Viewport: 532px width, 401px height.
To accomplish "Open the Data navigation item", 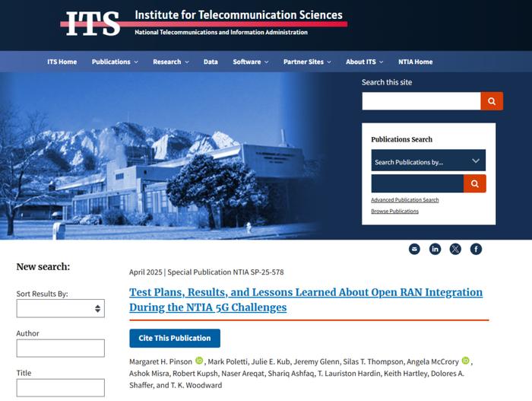I will click(211, 62).
